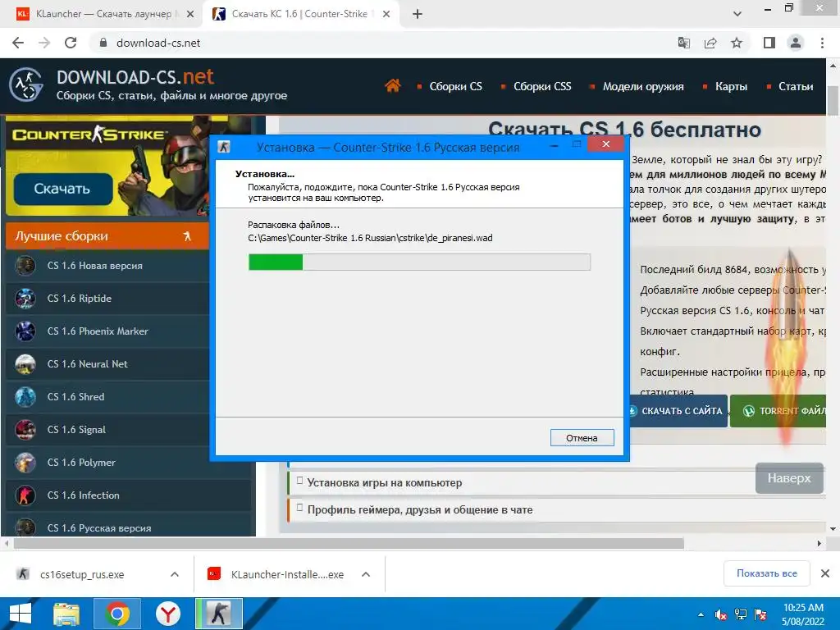The image size is (840, 630).
Task: Open the Сборки CS menu item
Action: [x=456, y=86]
